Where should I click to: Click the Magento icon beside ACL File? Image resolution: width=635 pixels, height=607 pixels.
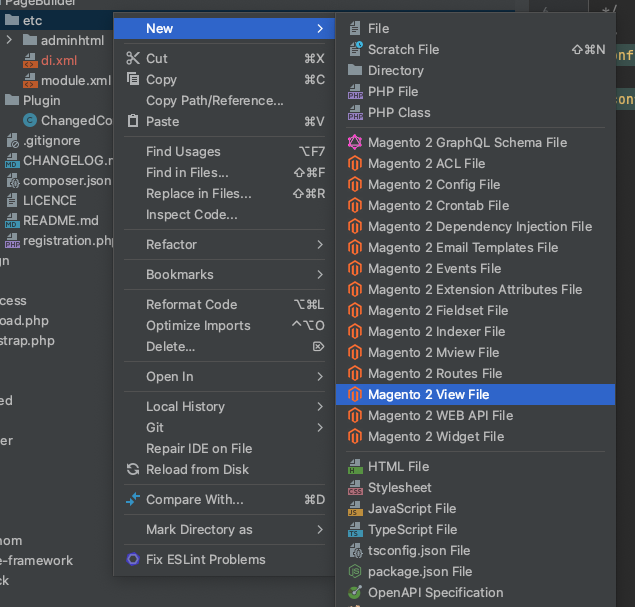click(355, 164)
